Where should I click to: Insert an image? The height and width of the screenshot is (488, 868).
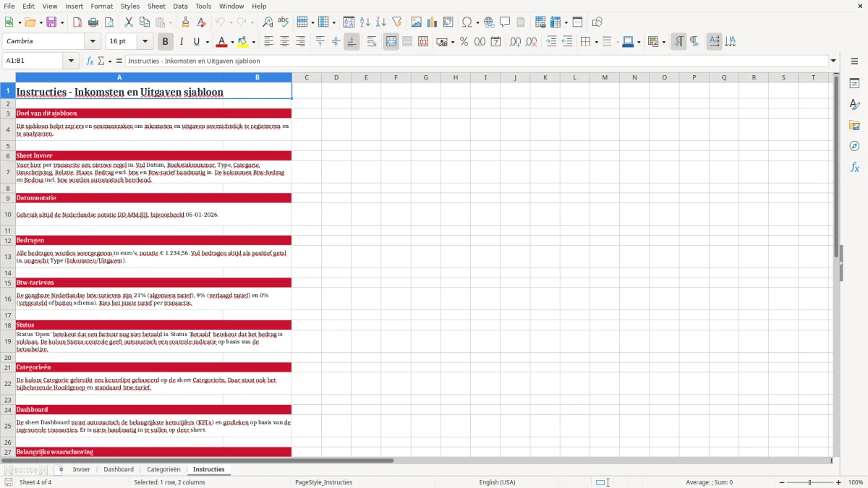pyautogui.click(x=416, y=22)
